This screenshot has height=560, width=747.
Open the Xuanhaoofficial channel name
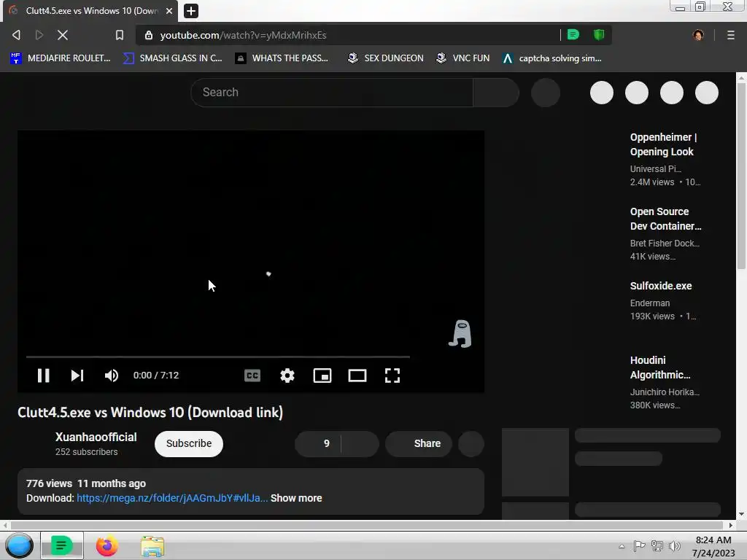(96, 437)
